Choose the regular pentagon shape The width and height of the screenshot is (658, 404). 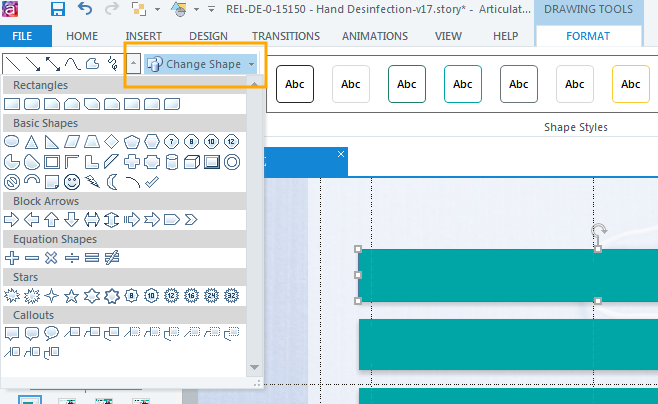[x=132, y=142]
